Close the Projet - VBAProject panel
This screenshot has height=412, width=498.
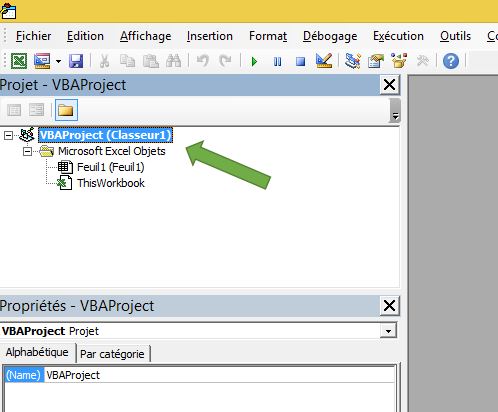(389, 85)
